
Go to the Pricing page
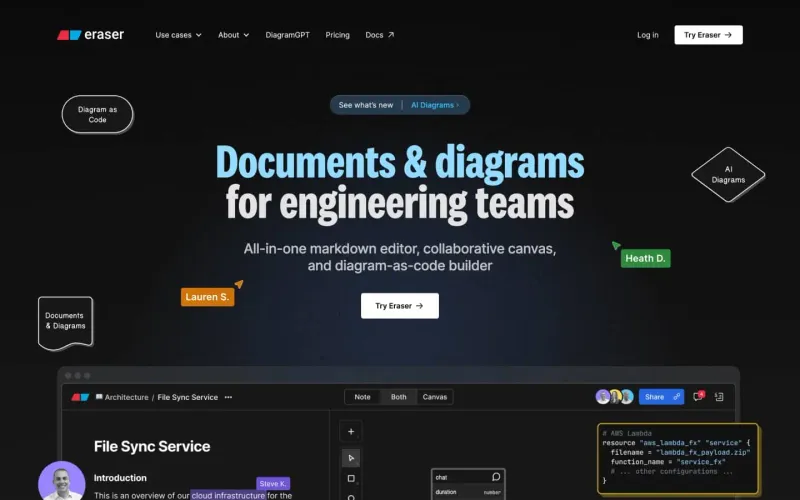point(337,35)
